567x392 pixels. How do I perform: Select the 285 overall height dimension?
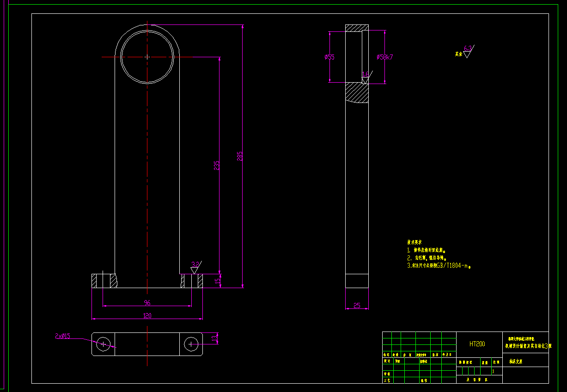pos(239,156)
